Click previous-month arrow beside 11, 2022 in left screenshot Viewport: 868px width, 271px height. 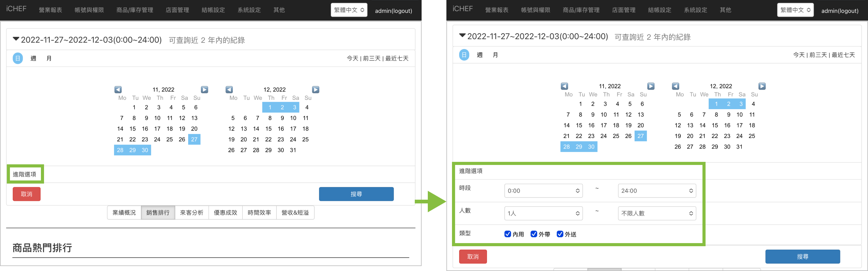coord(118,90)
